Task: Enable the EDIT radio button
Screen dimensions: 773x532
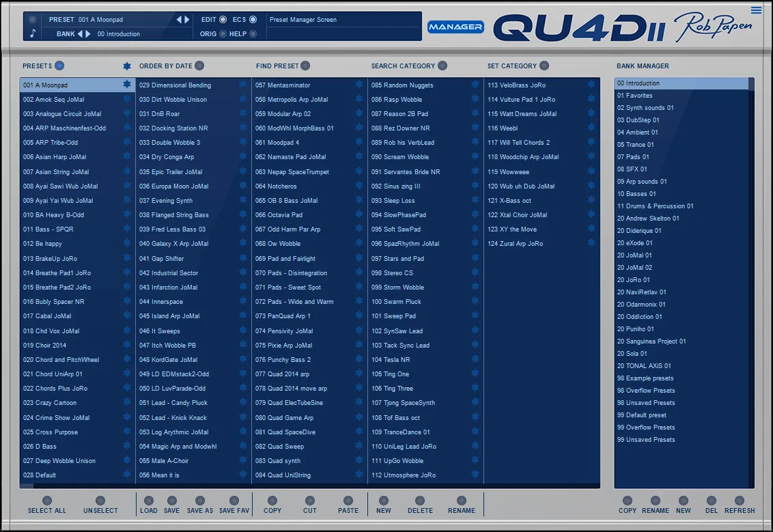Action: point(223,20)
